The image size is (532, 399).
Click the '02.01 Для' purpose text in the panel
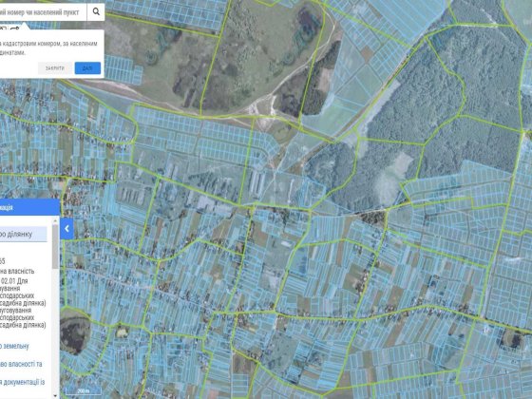tap(14, 281)
